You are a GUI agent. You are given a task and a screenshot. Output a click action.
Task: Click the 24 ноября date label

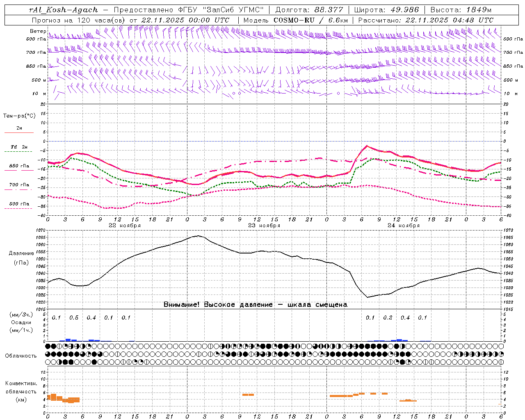[x=404, y=225]
